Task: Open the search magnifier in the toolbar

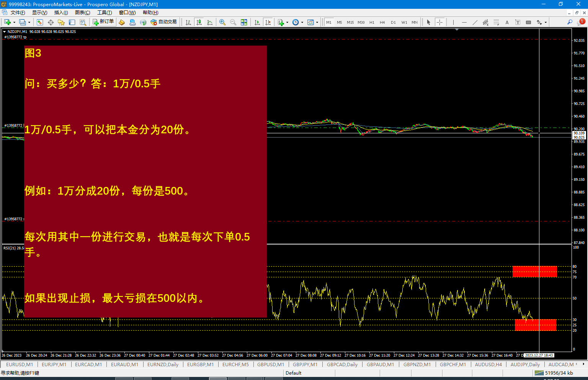Action: coord(570,22)
